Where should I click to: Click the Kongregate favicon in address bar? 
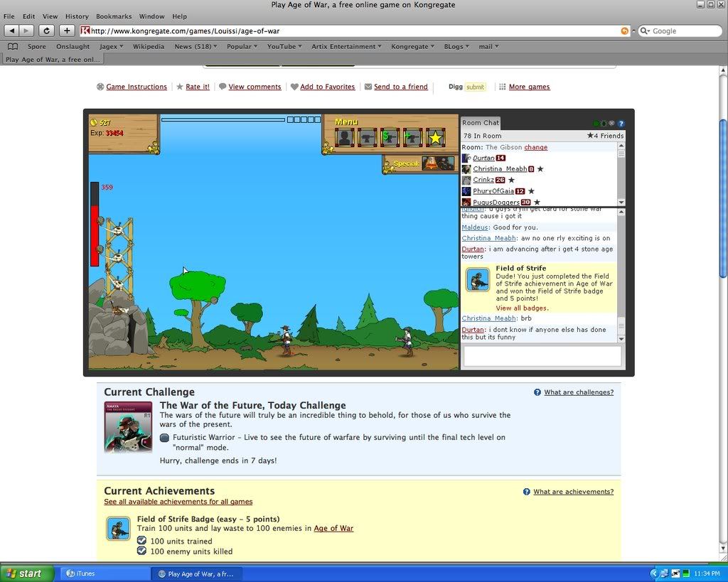pos(85,31)
